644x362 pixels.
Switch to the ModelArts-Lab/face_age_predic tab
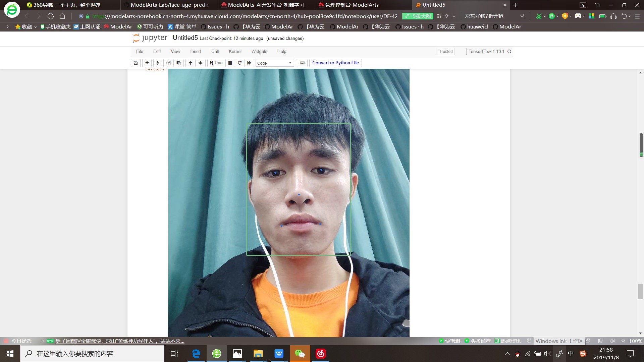coord(169,5)
